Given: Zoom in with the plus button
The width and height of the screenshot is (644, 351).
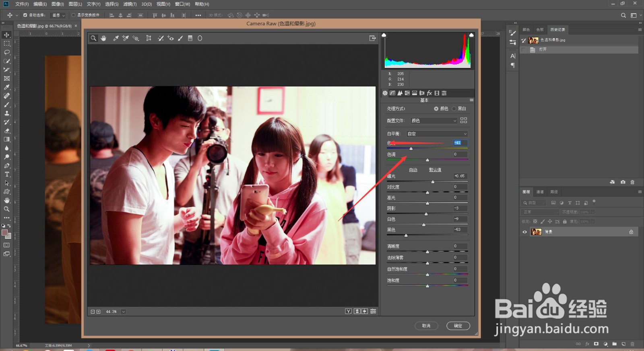Looking at the screenshot, I should point(98,312).
